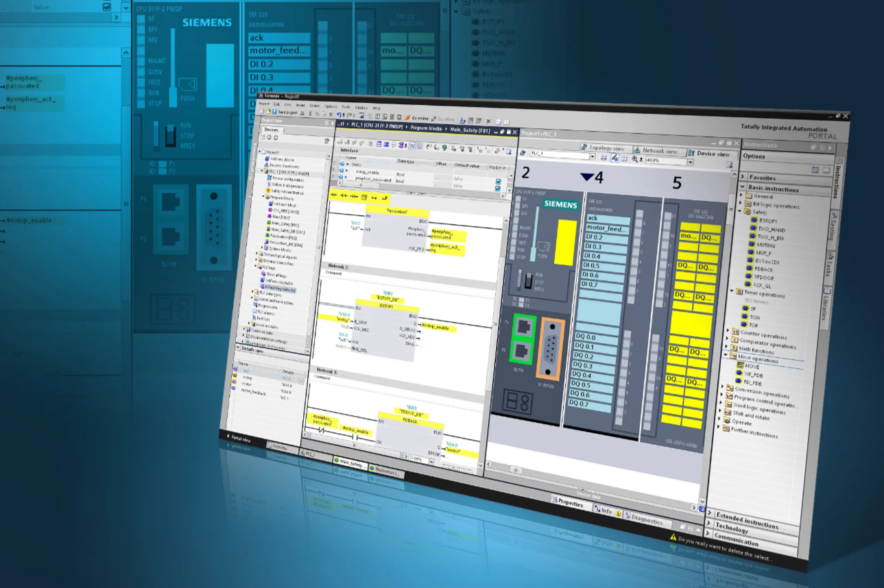Toggle Visible checkbox for periphery_passivated row
This screenshot has width=884, height=588.
498,188
